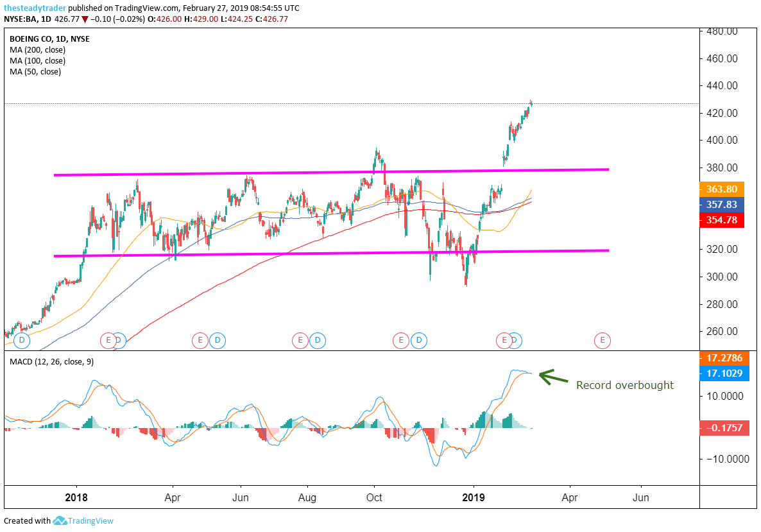
Task: Select the MA (200, close) indicator label
Action: point(37,50)
